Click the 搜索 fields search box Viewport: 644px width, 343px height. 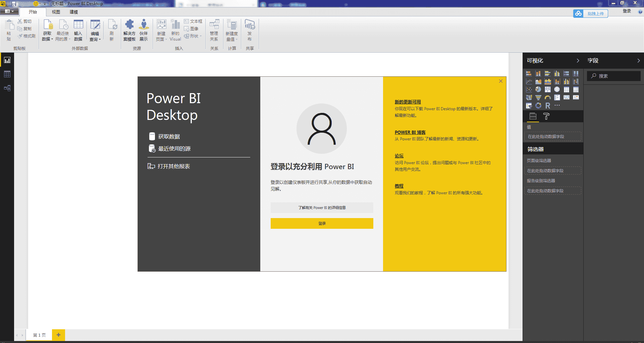pyautogui.click(x=614, y=76)
